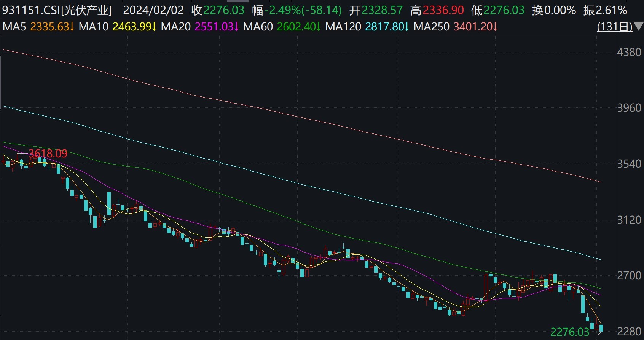Select the MA20 2551.03 indicator label
Screen dimensions: 644x340
coord(200,27)
